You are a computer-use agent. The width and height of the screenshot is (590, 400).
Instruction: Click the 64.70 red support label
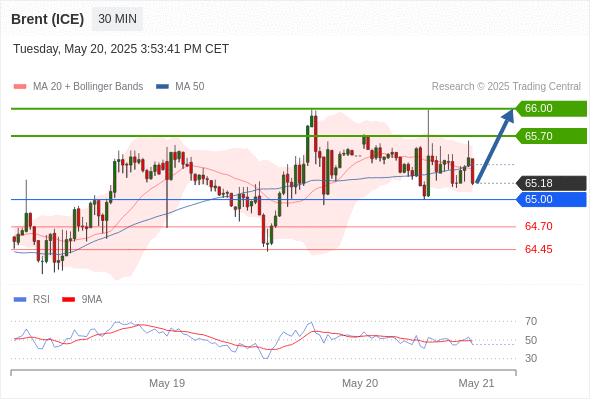(538, 227)
